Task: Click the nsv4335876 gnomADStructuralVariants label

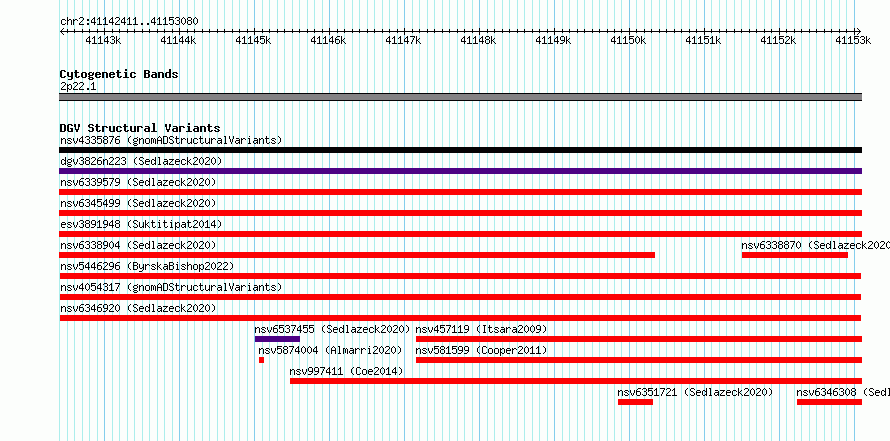Action: [171, 140]
